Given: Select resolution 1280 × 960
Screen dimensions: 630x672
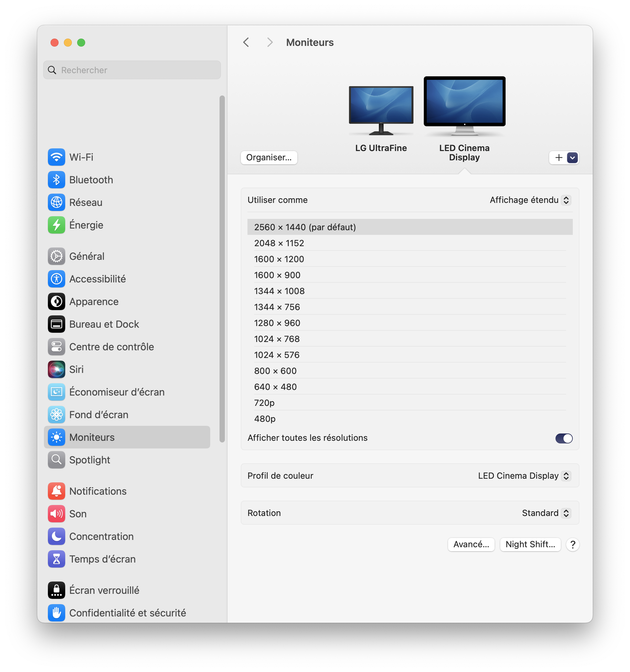Looking at the screenshot, I should (x=410, y=323).
